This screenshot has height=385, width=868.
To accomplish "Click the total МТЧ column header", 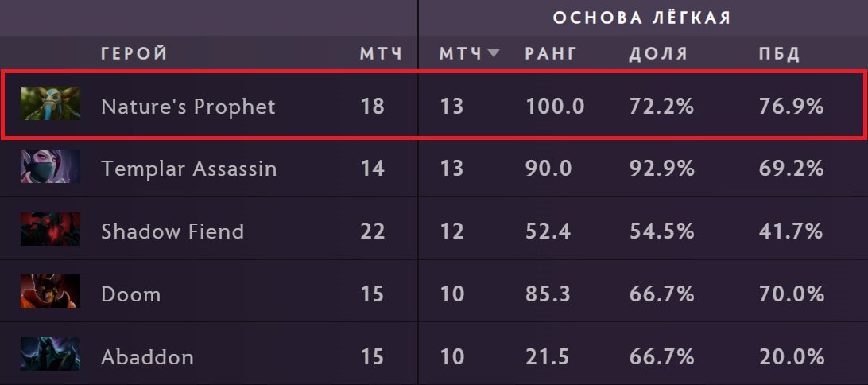I will point(381,54).
